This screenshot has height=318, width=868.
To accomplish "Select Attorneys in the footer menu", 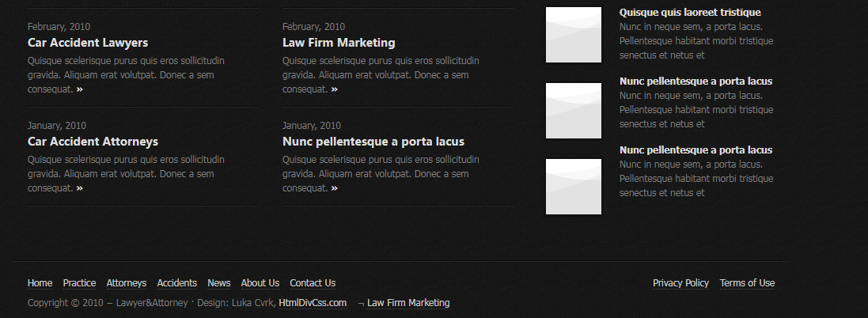I will coord(127,283).
